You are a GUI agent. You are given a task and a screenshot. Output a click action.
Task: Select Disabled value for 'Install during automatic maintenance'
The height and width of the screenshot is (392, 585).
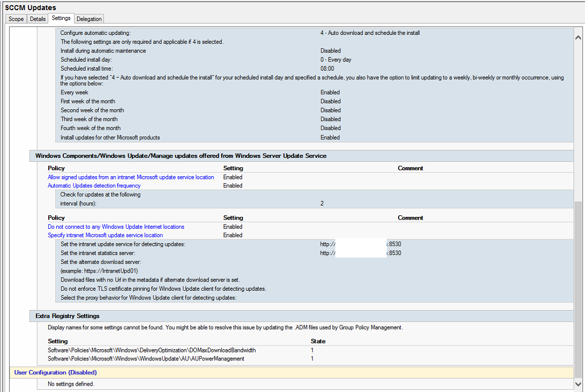[330, 51]
